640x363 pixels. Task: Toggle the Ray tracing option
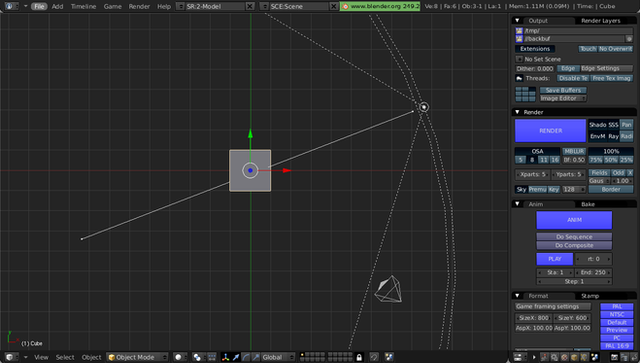pos(613,136)
